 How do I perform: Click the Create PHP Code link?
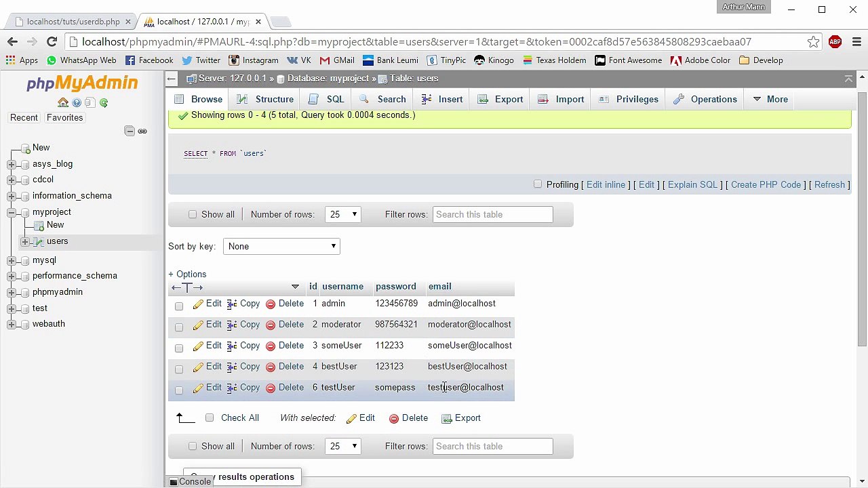(766, 184)
